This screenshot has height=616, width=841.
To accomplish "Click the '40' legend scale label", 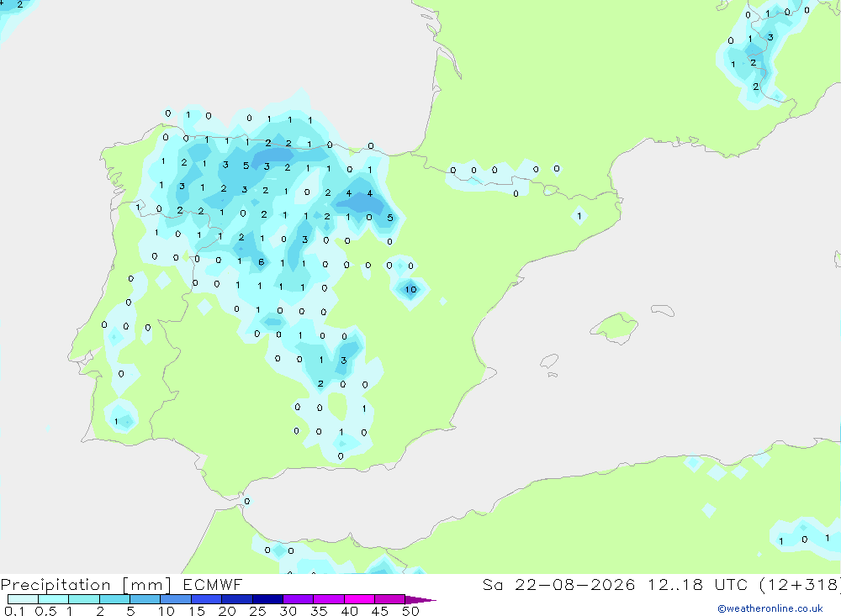I will click(350, 611).
